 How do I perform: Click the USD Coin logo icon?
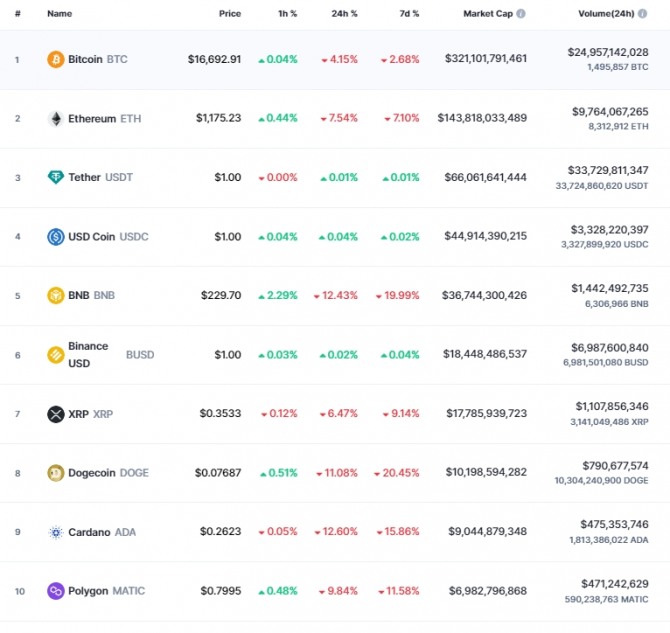pyautogui.click(x=56, y=236)
